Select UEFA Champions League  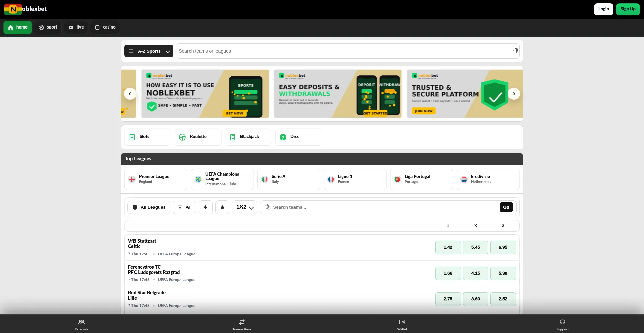coord(222,179)
